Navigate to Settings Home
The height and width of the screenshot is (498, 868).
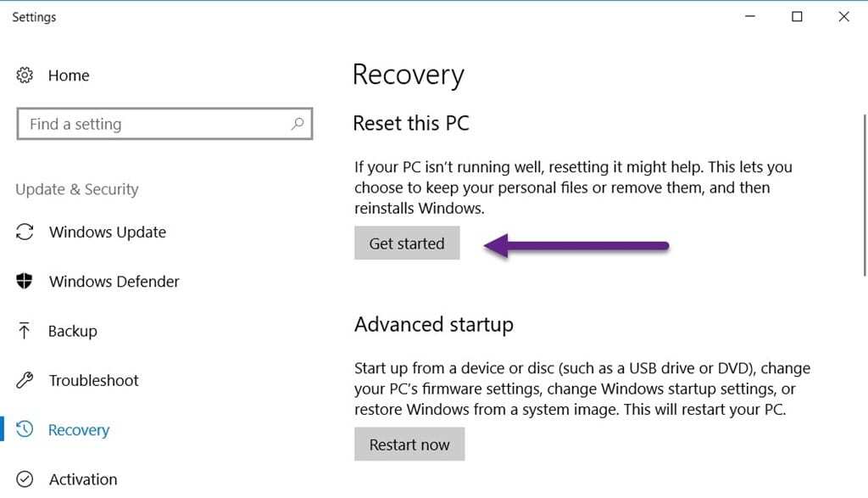70,76
